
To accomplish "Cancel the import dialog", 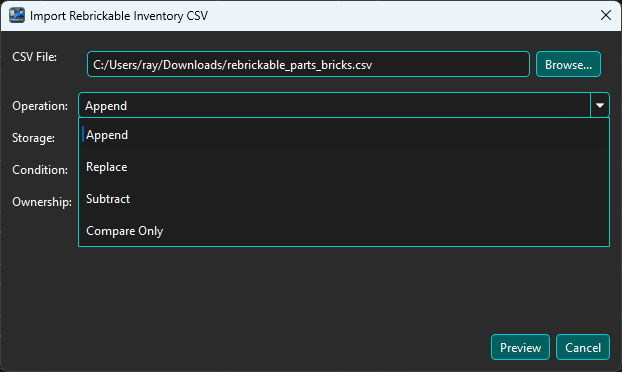I will click(x=582, y=347).
